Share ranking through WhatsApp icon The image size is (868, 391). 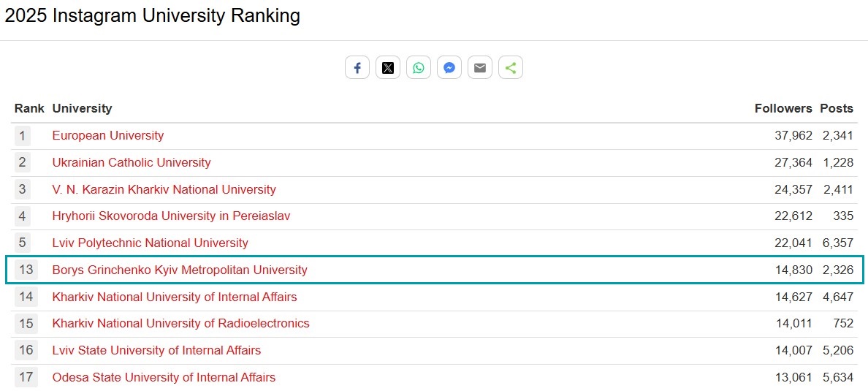pyautogui.click(x=419, y=68)
